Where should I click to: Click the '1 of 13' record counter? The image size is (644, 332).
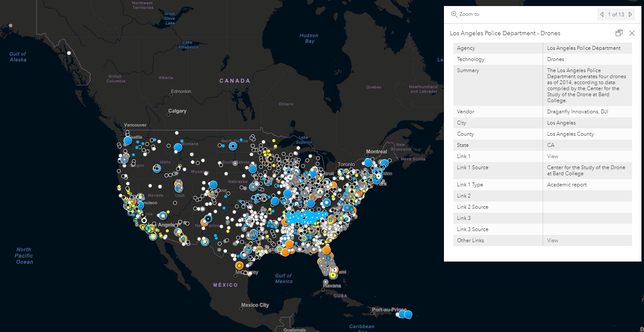[616, 15]
